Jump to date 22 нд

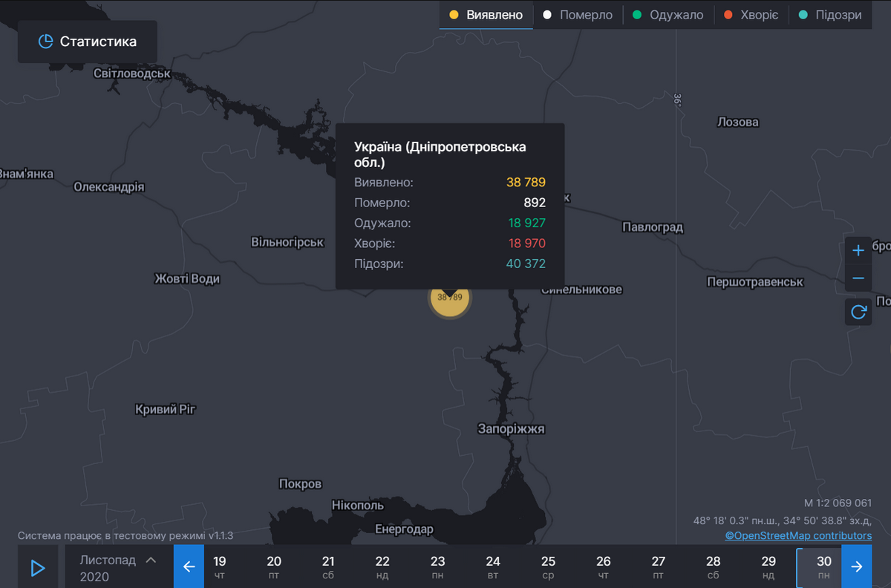point(382,567)
